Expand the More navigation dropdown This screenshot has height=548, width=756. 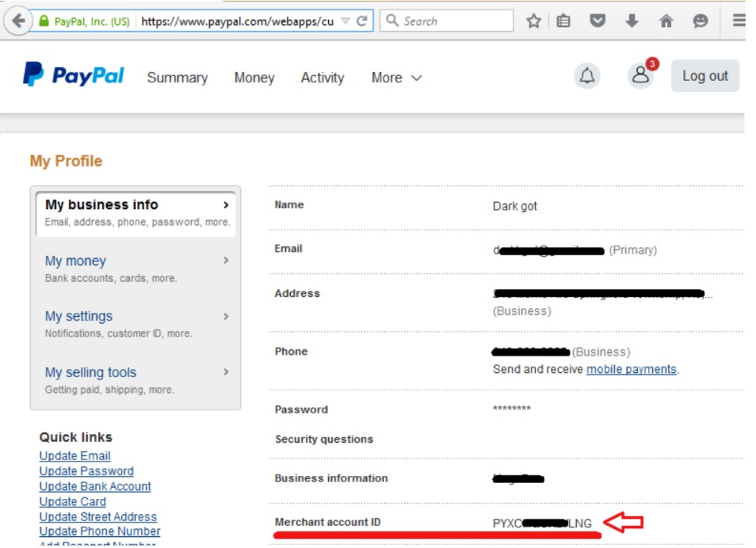pos(396,78)
